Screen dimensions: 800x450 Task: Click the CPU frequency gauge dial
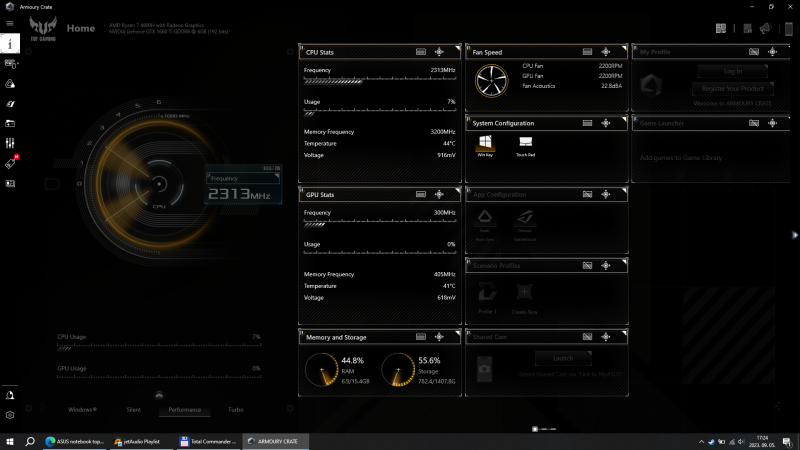pyautogui.click(x=159, y=184)
